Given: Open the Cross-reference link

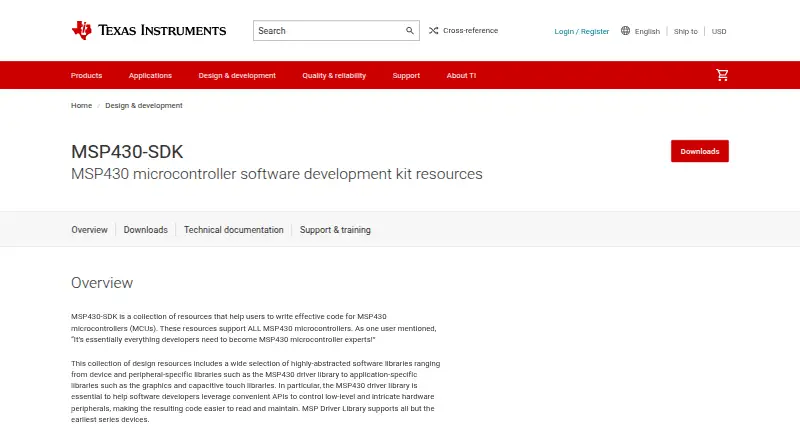Looking at the screenshot, I should 470,31.
